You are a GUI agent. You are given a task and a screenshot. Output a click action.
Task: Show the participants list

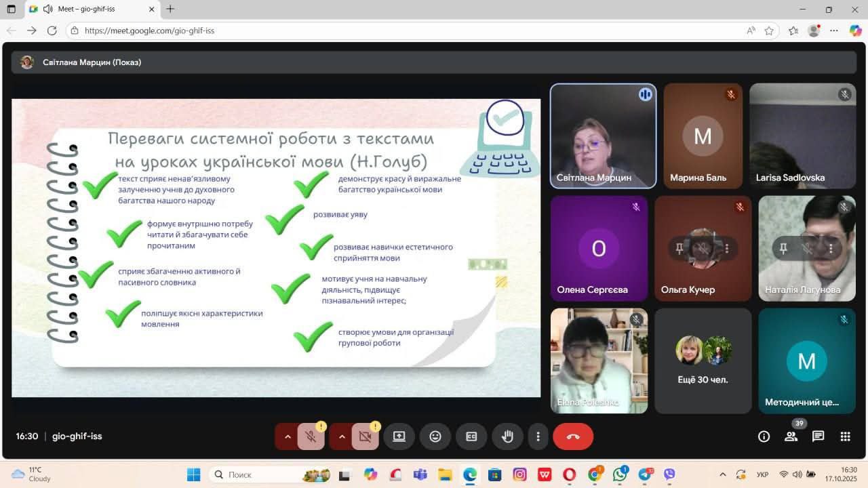(x=791, y=436)
